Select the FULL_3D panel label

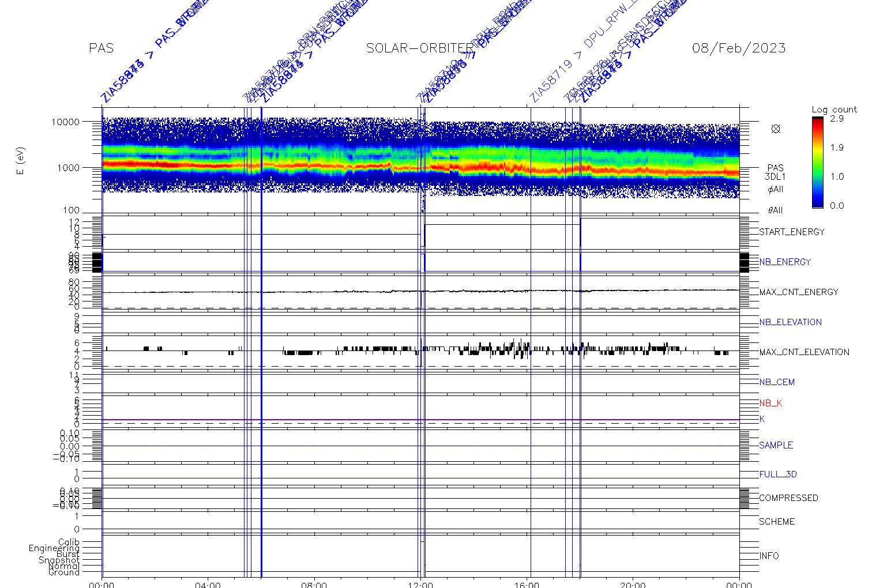click(x=778, y=474)
